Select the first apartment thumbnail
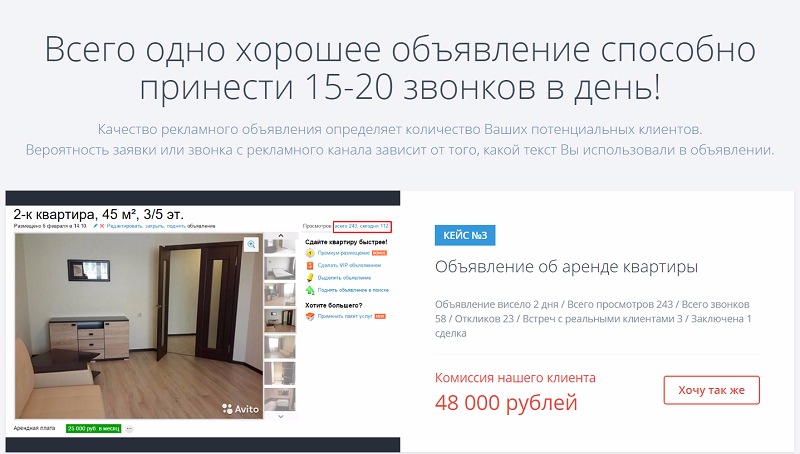Screen dimensions: 800x454 click(x=282, y=243)
